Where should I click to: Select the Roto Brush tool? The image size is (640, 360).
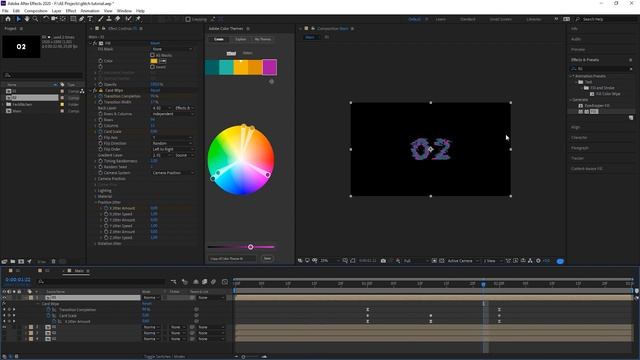[x=129, y=19]
